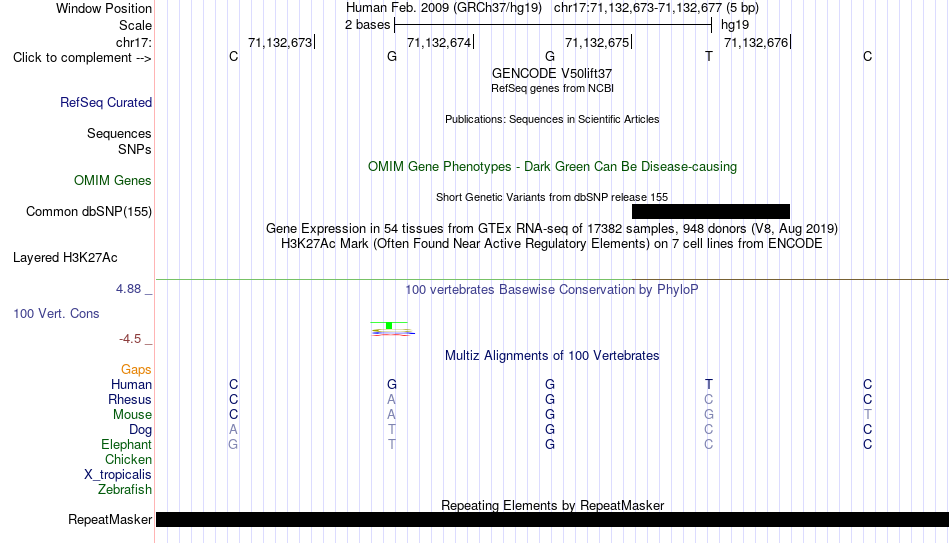950x543 pixels.
Task: Click the Scale label
Action: (135, 25)
